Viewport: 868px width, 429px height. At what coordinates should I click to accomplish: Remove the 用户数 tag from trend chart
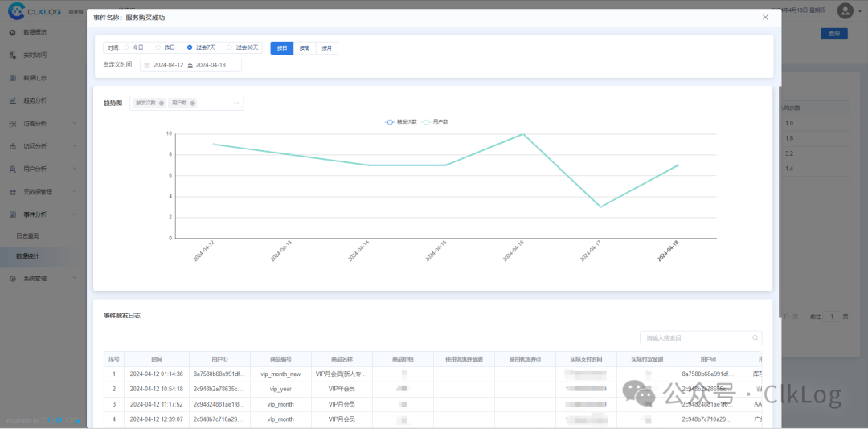click(192, 103)
